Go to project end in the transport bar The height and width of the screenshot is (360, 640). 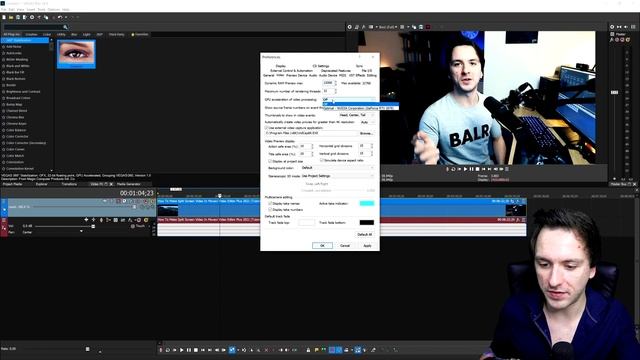(210, 350)
